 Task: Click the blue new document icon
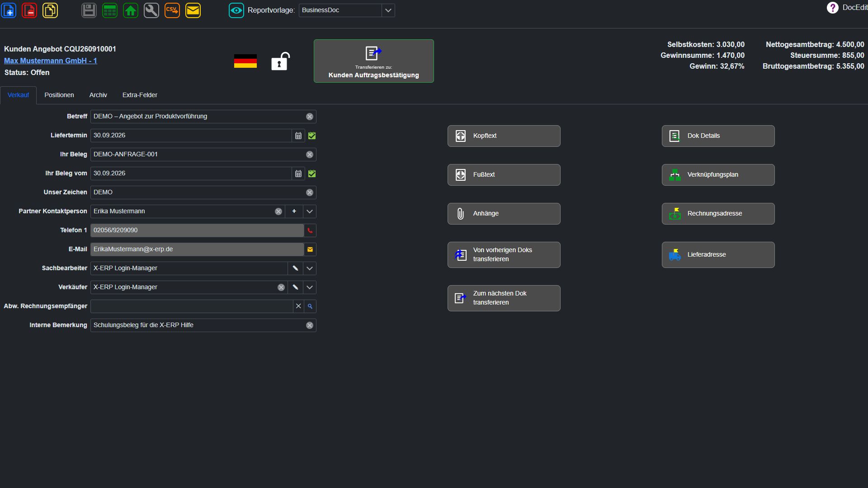(9, 10)
